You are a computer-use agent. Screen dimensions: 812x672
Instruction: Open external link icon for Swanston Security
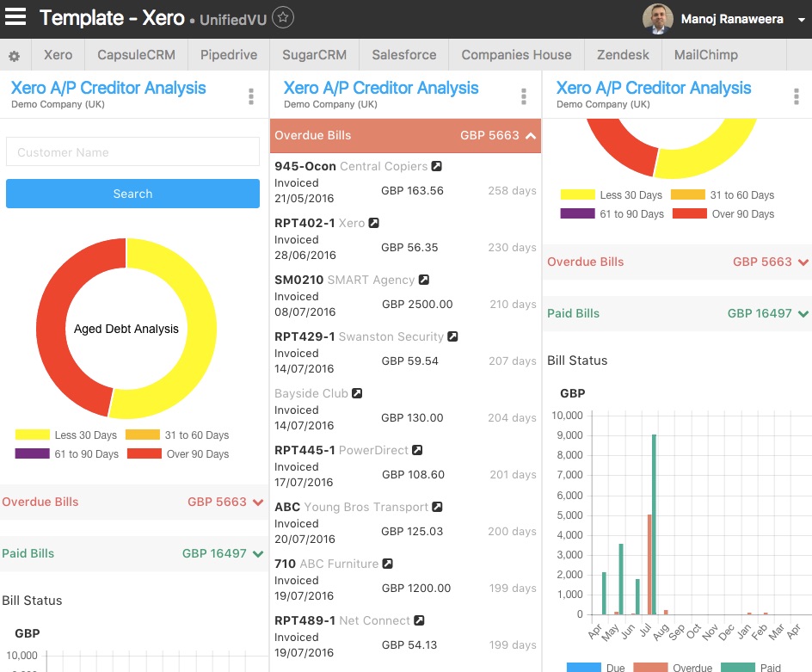[452, 336]
